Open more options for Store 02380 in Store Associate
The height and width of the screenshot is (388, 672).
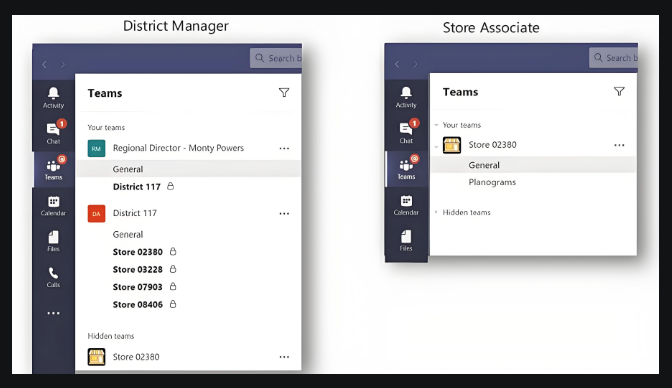click(619, 145)
